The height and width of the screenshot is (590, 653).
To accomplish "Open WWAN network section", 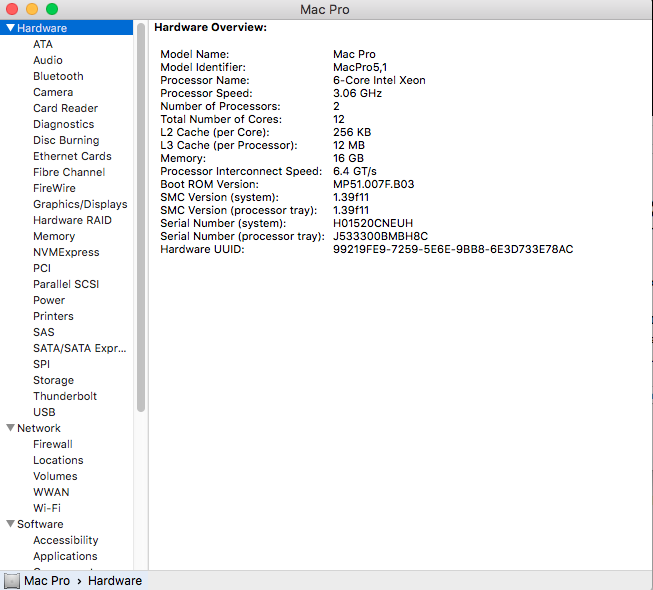I will 51,492.
